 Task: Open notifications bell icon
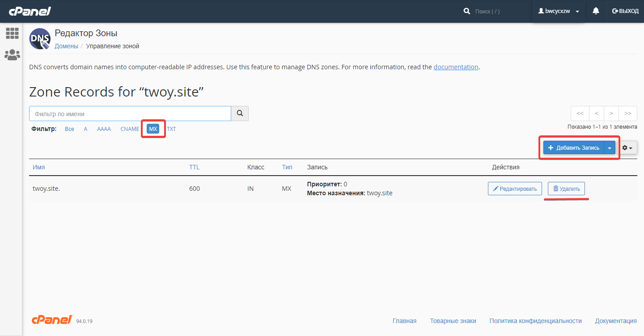(596, 11)
